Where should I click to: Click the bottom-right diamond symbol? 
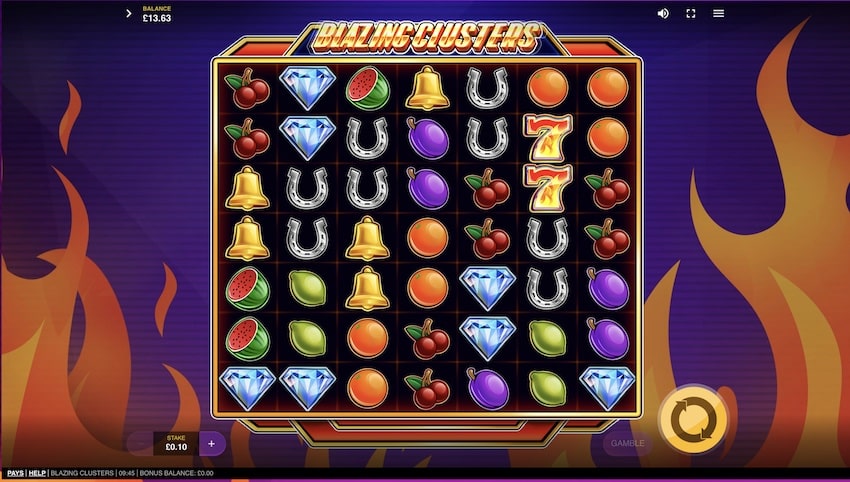pyautogui.click(x=607, y=388)
